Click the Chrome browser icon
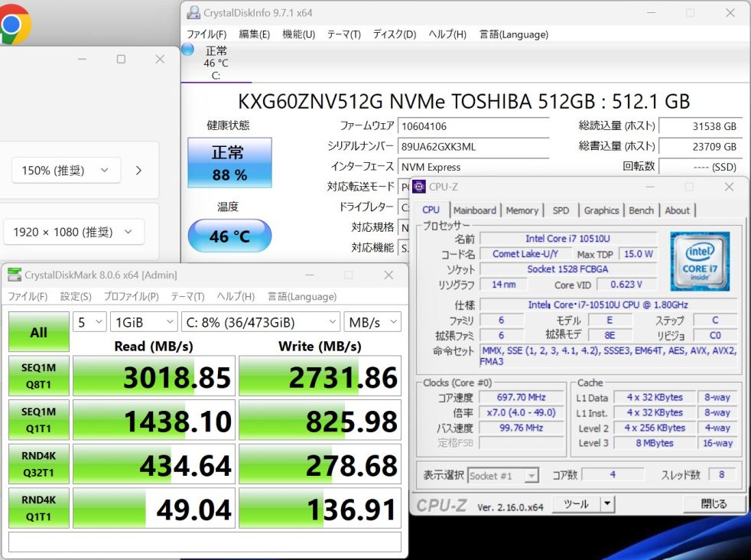The width and height of the screenshot is (751, 560). pos(14,24)
